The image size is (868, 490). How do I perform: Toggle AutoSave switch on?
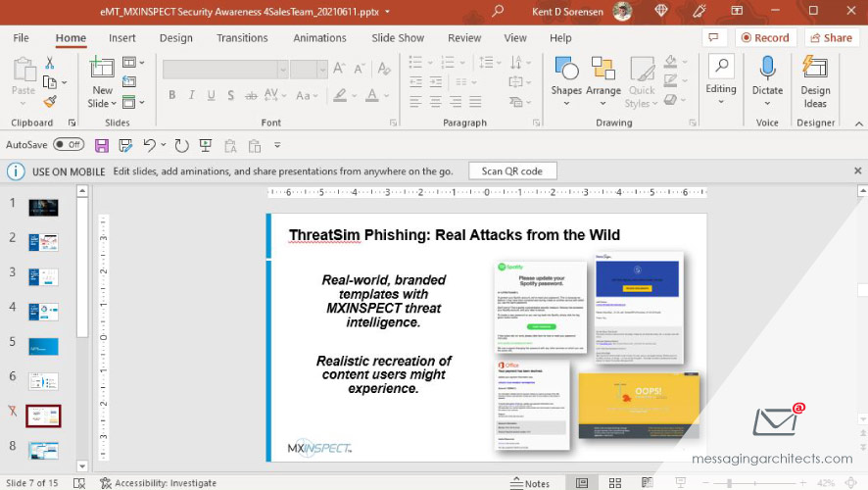click(69, 145)
